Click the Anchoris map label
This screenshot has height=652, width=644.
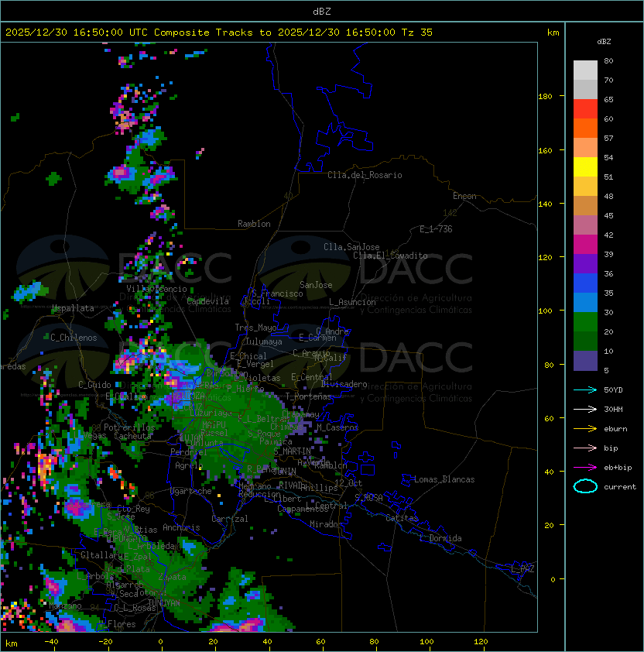(x=181, y=527)
